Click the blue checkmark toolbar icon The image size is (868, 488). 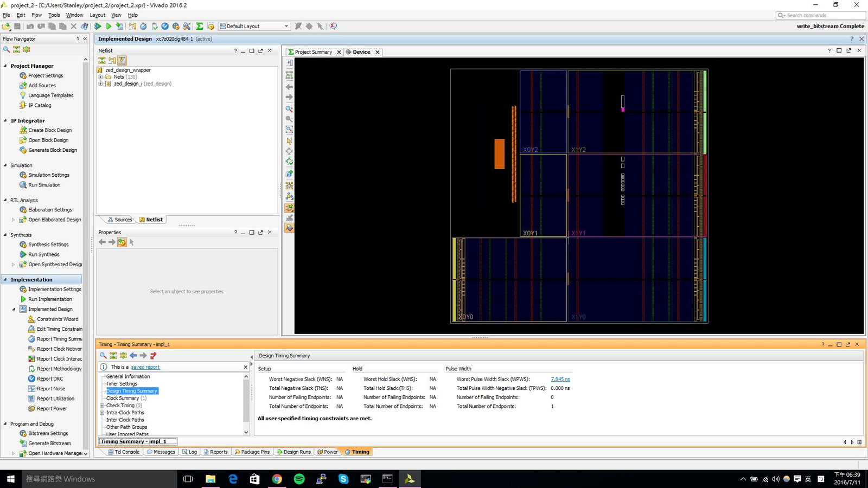coord(165,26)
